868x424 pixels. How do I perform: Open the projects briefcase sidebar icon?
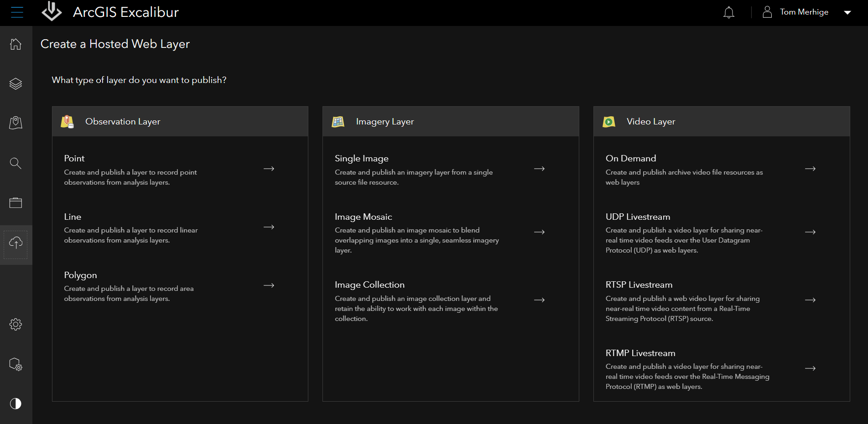(16, 203)
